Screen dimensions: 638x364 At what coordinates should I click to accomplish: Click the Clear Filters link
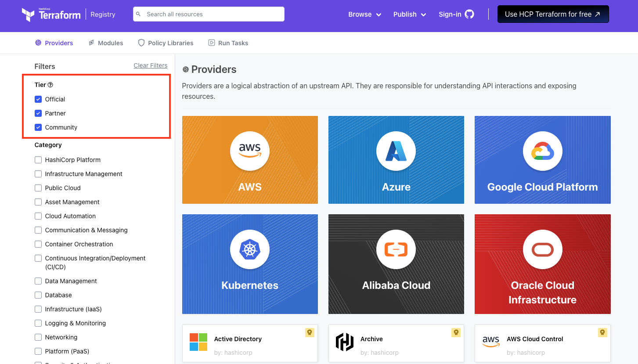click(151, 65)
